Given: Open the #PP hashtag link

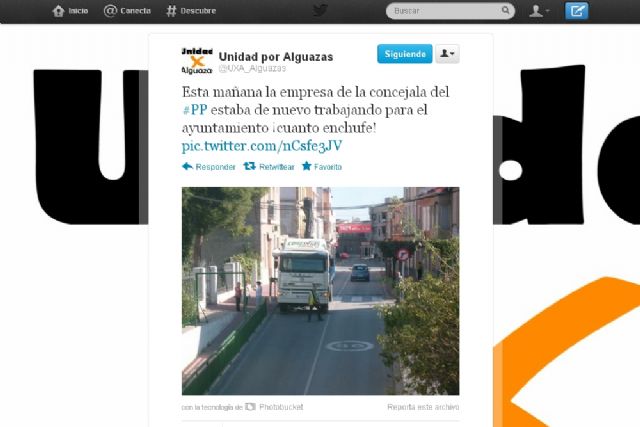Looking at the screenshot, I should pyautogui.click(x=194, y=109).
